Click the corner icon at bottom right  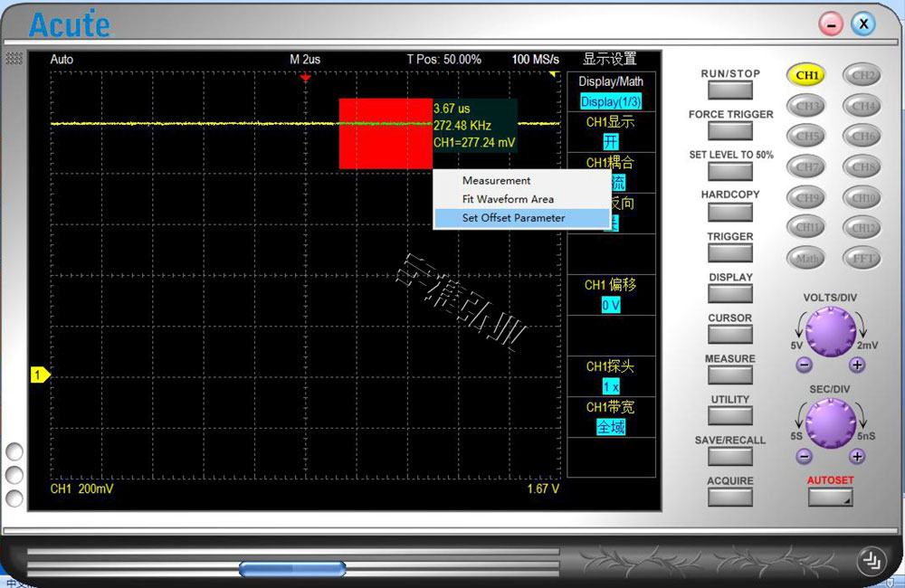coord(871,560)
